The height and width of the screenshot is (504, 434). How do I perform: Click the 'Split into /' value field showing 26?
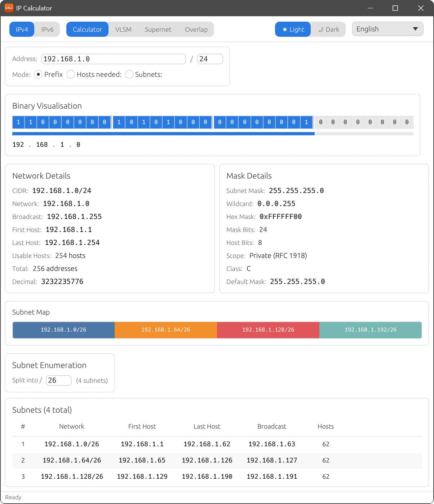pos(58,380)
